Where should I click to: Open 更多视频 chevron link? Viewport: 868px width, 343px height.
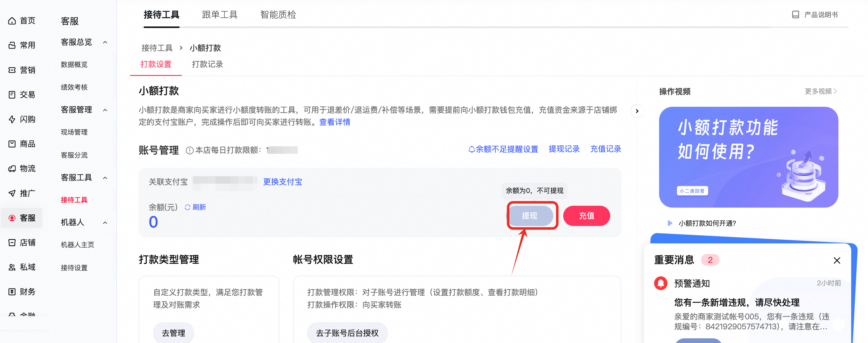point(821,91)
